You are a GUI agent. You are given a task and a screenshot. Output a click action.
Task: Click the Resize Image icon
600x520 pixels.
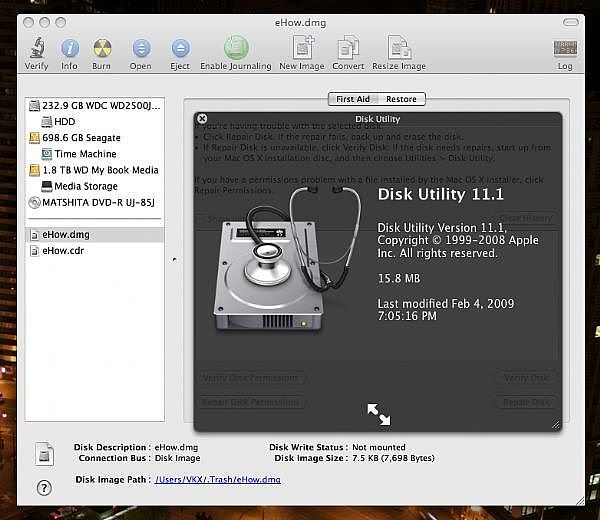(399, 48)
